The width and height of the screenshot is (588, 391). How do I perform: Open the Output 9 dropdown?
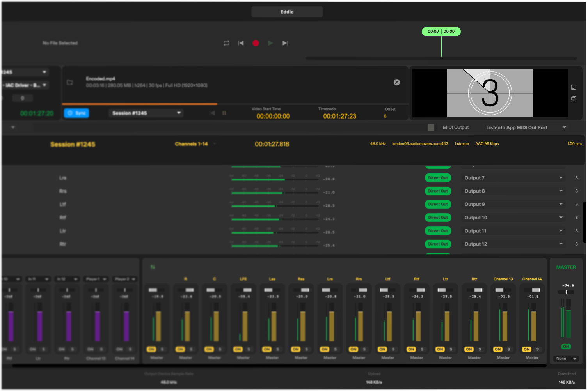513,204
